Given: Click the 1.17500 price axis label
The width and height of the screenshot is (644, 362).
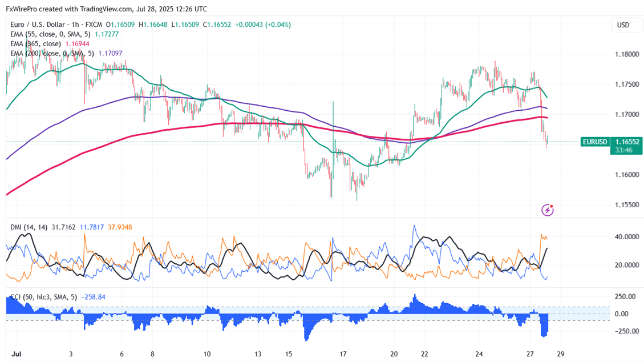Looking at the screenshot, I should [x=627, y=85].
